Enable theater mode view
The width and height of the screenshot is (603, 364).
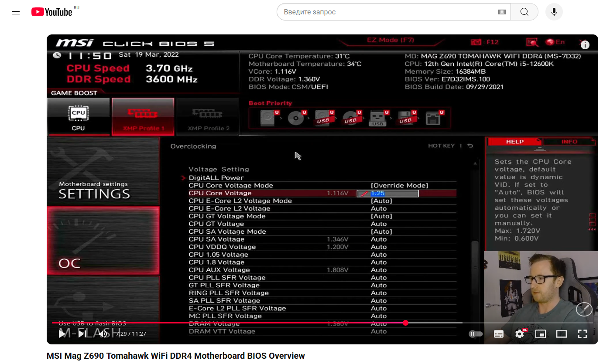[562, 334]
